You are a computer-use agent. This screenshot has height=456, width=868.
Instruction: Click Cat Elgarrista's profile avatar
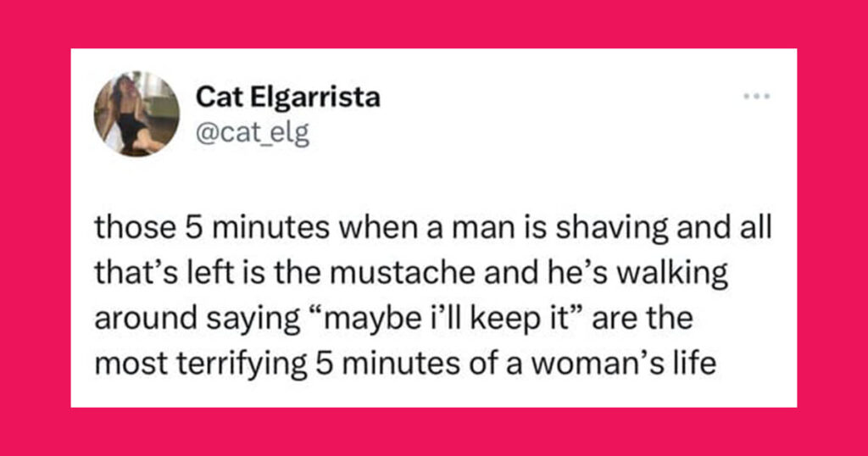136,114
